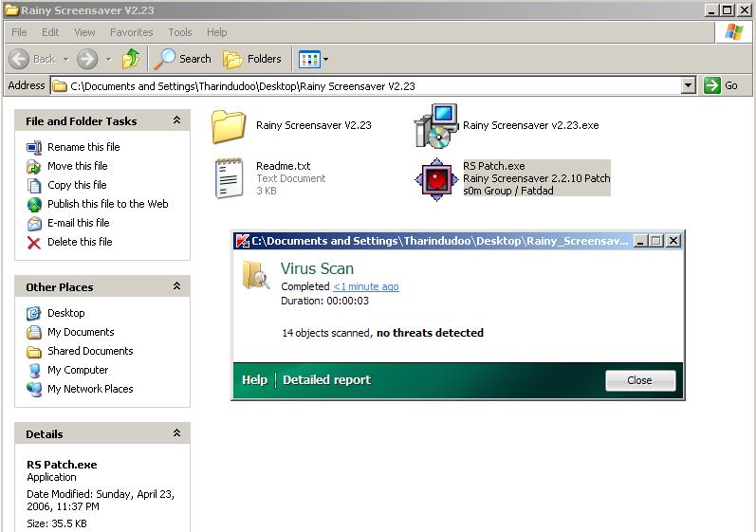
Task: Click the My Documents icon
Action: point(34,332)
